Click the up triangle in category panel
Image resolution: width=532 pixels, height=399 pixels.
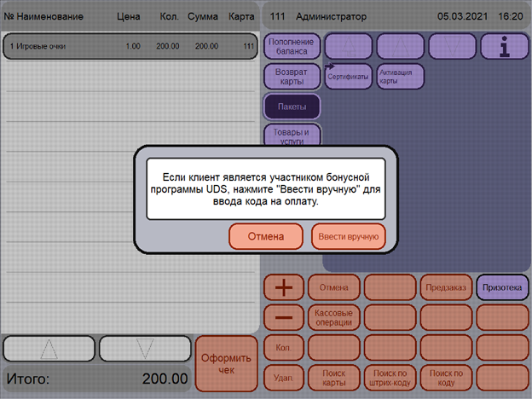pos(401,46)
